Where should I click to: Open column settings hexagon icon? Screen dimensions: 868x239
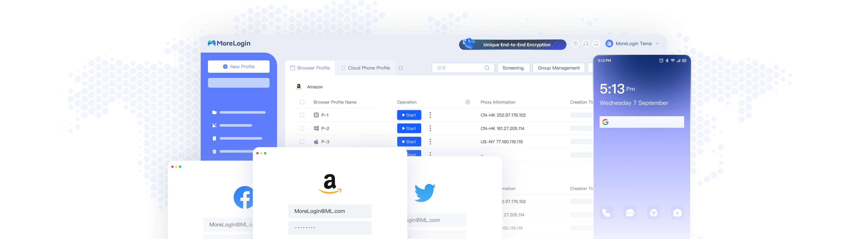click(x=467, y=102)
